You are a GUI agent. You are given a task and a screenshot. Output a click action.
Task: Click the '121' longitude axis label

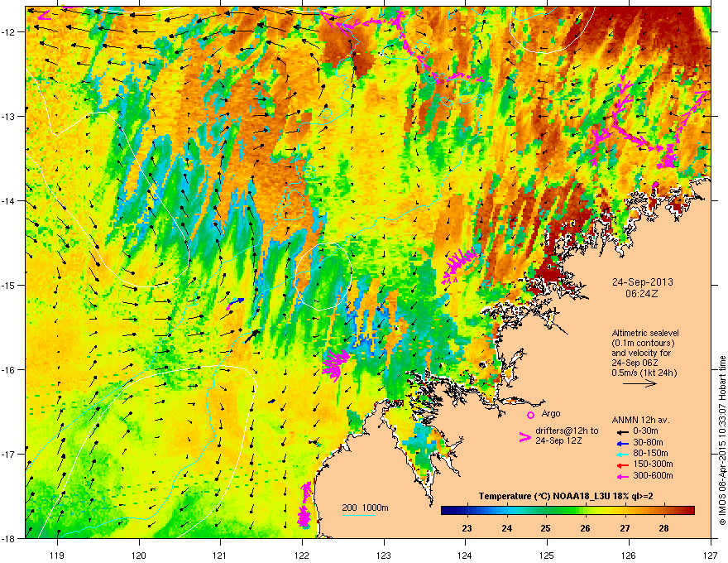(220, 555)
